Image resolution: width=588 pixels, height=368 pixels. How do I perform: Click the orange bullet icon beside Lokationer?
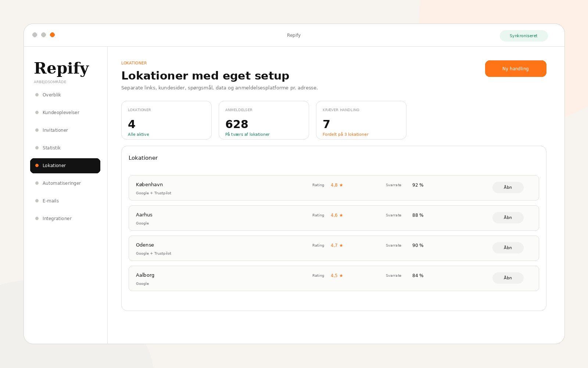37,166
